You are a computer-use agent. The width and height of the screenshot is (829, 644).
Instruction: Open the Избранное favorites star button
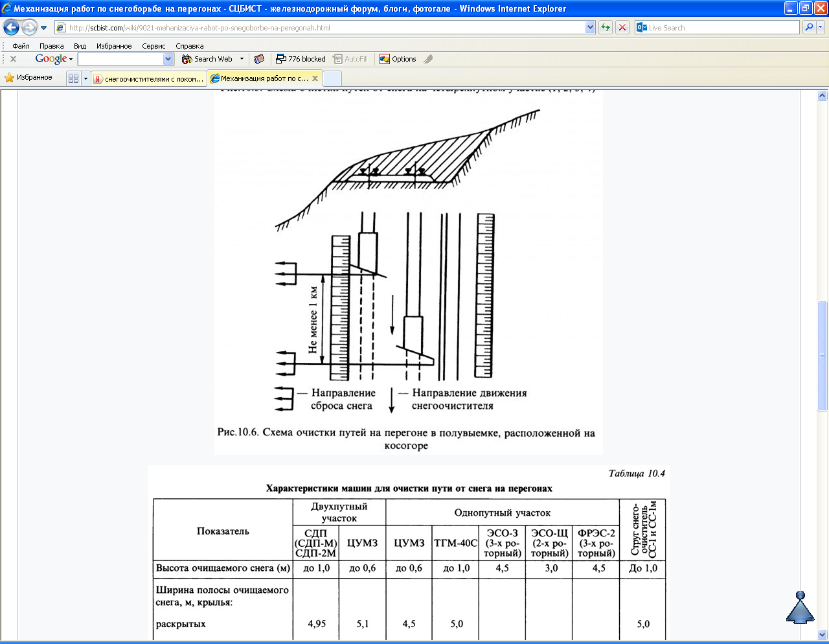(28, 78)
